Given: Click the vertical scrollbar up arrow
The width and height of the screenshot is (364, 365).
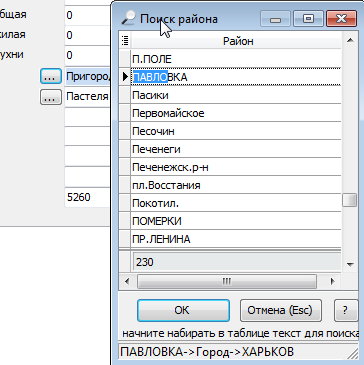Looking at the screenshot, I should click(350, 41).
